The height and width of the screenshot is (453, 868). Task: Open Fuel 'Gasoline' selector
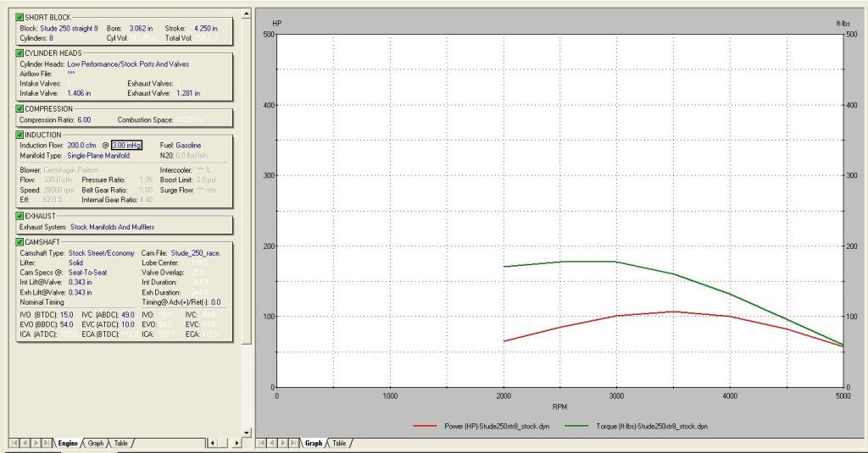[188, 146]
